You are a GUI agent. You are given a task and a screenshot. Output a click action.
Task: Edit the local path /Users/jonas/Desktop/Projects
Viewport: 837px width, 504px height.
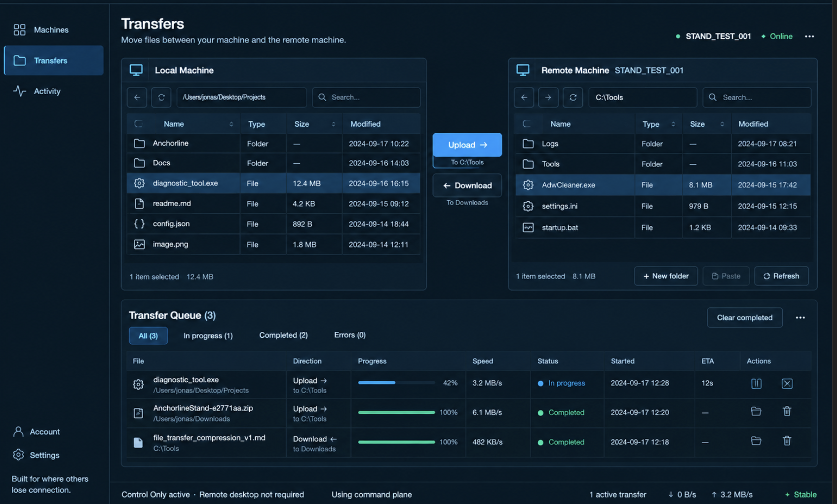point(241,97)
